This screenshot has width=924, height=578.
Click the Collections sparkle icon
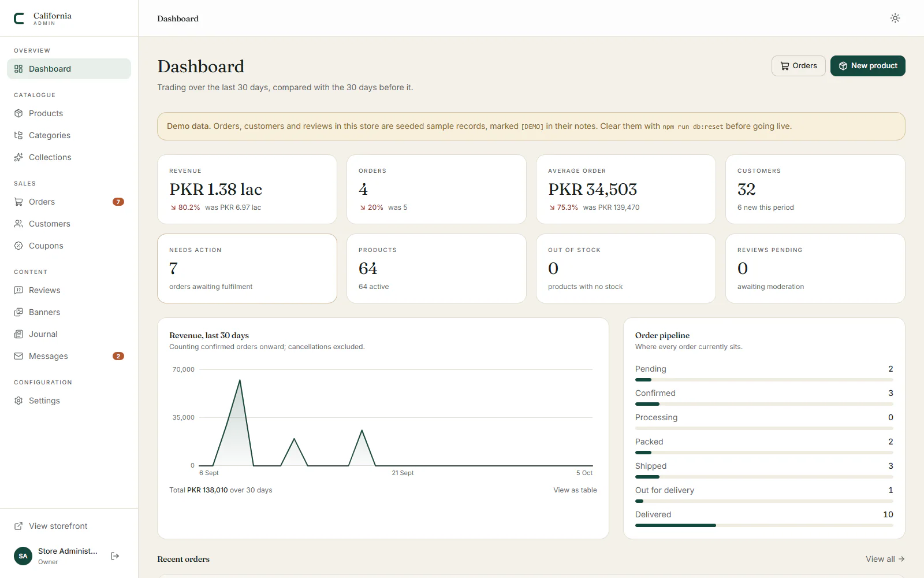point(18,157)
